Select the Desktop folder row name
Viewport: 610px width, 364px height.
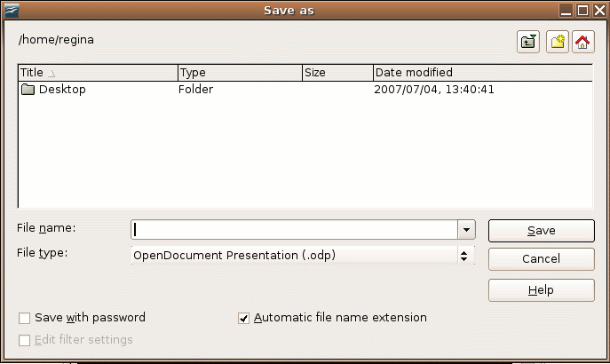62,90
